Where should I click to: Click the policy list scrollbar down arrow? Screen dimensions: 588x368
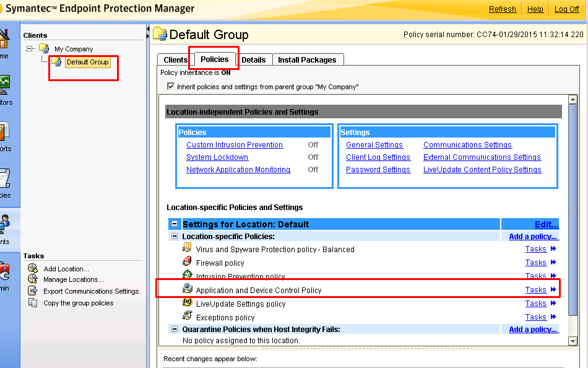pyautogui.click(x=573, y=340)
